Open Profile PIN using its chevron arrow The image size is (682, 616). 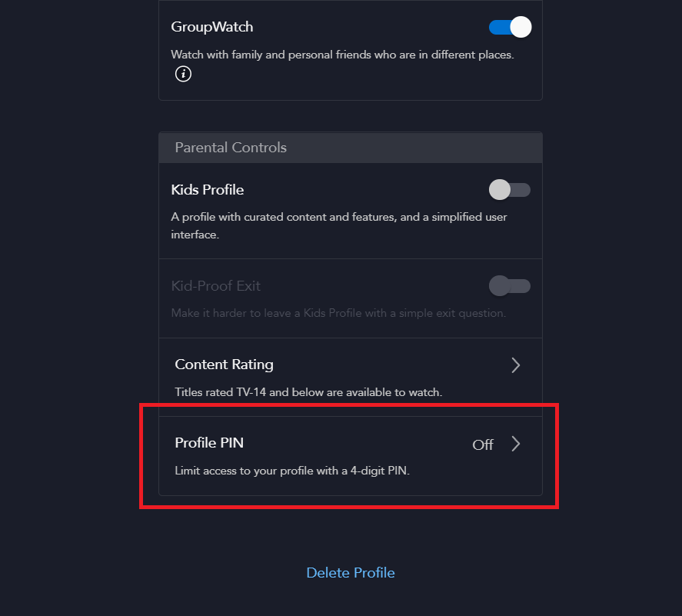515,445
